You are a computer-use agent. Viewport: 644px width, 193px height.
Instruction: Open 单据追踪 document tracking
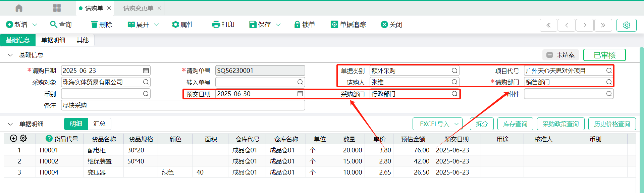[x=348, y=25]
